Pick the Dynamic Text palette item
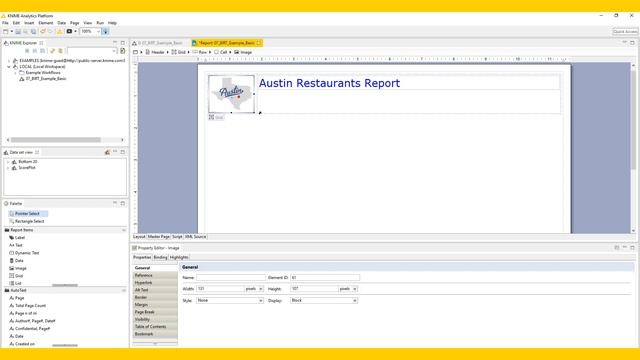 pos(24,253)
